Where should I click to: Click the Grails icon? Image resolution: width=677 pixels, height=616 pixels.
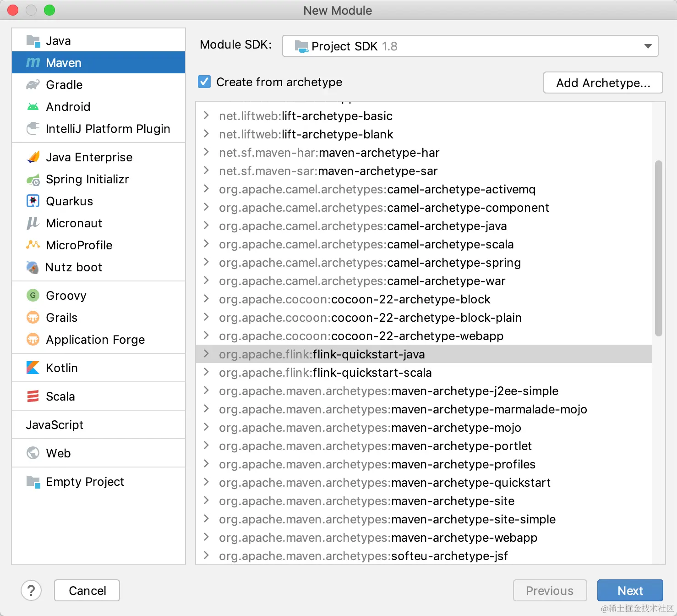[x=33, y=317]
